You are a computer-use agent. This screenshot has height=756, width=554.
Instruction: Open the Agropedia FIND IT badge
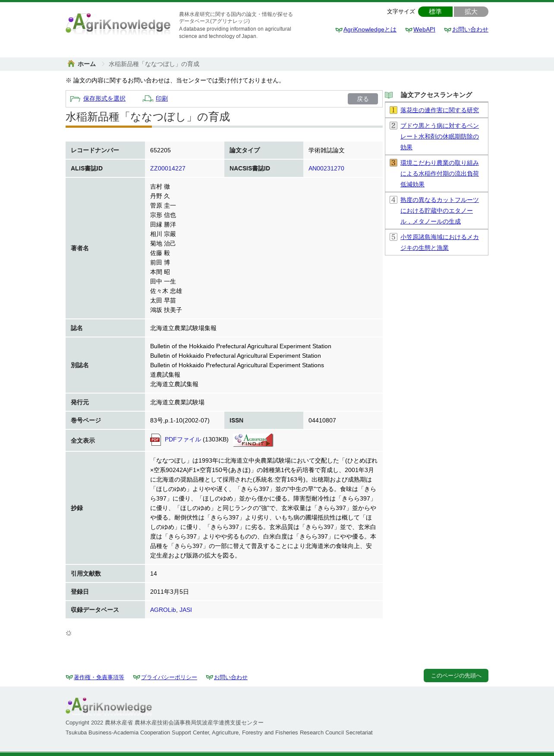click(x=253, y=440)
